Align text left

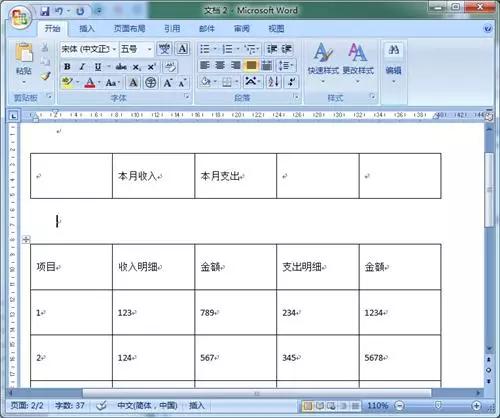(x=205, y=65)
